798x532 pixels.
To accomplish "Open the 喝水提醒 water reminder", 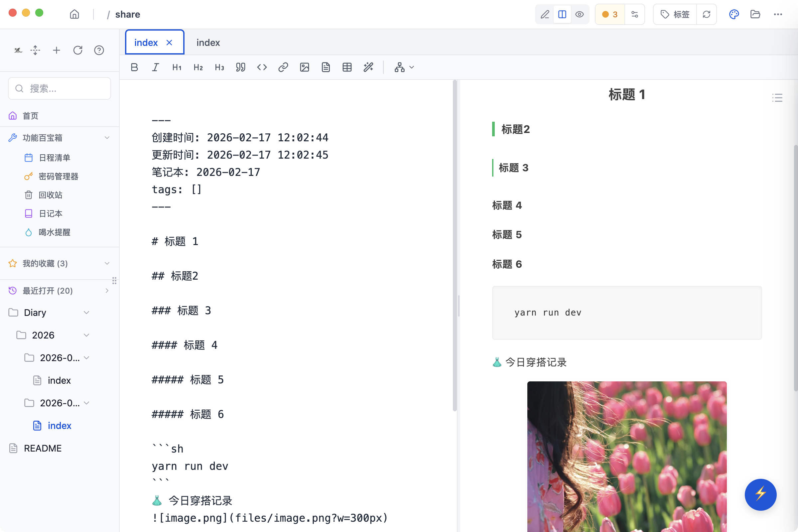I will [x=54, y=232].
